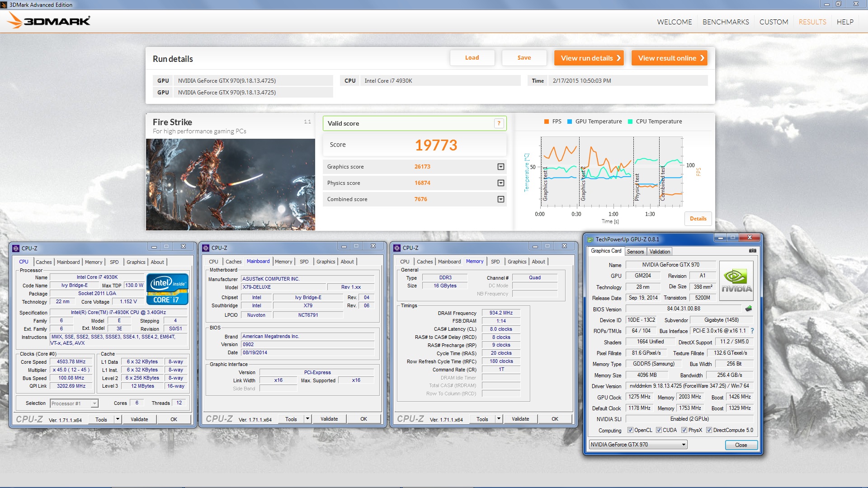Click the NVIDIA logo in GPU-Z

(736, 282)
